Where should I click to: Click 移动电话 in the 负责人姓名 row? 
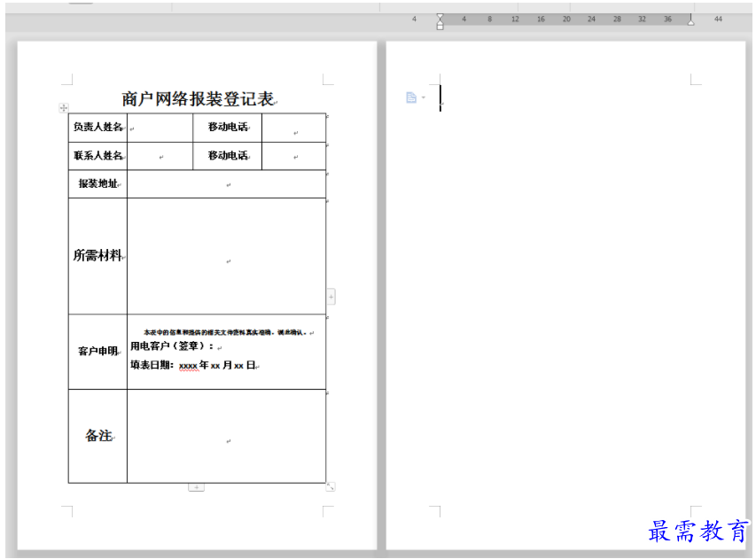pos(228,128)
